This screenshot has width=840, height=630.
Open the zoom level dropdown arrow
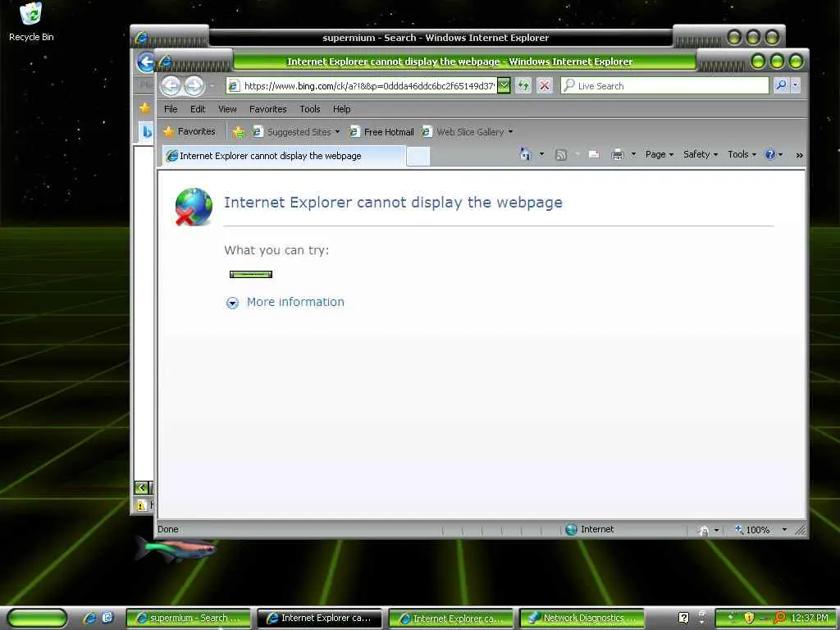tap(784, 529)
